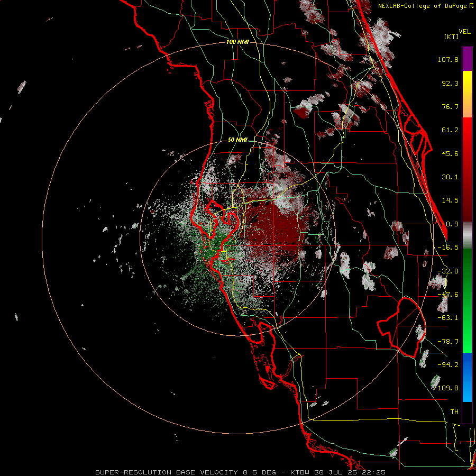Select the 61.2 legend value
Viewport: 476px width, 476px height.
point(450,130)
